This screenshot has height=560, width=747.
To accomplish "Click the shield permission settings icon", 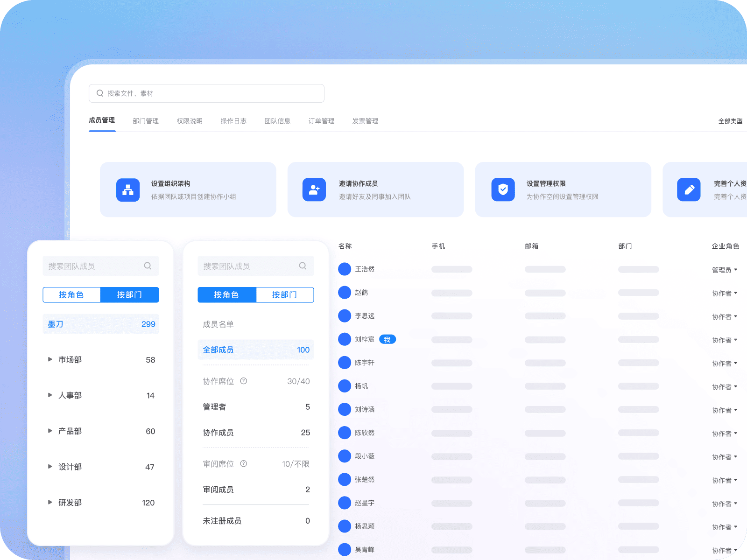I will (503, 190).
